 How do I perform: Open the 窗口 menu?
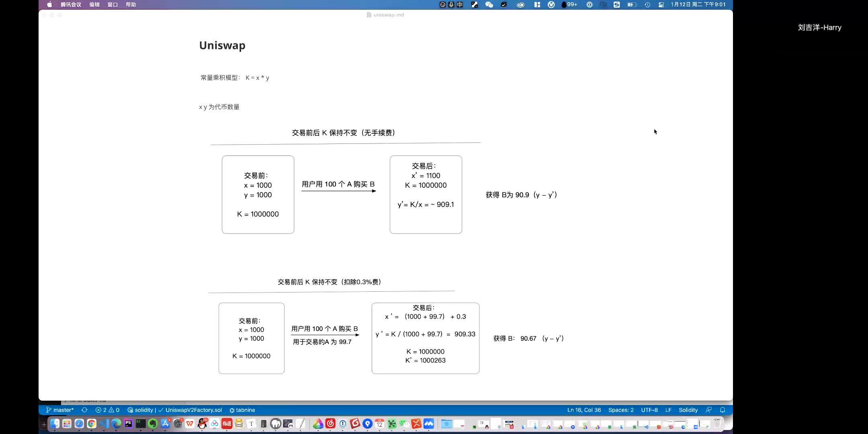tap(113, 5)
